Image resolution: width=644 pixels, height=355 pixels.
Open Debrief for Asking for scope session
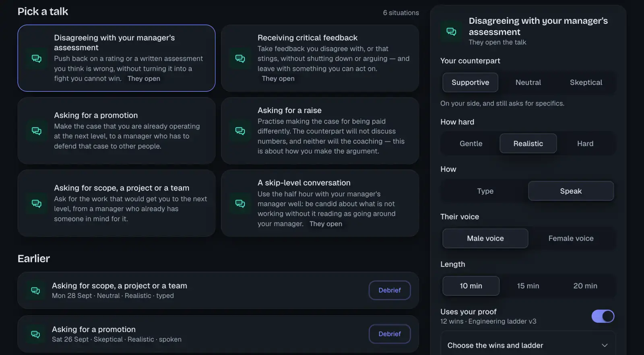[x=390, y=290]
